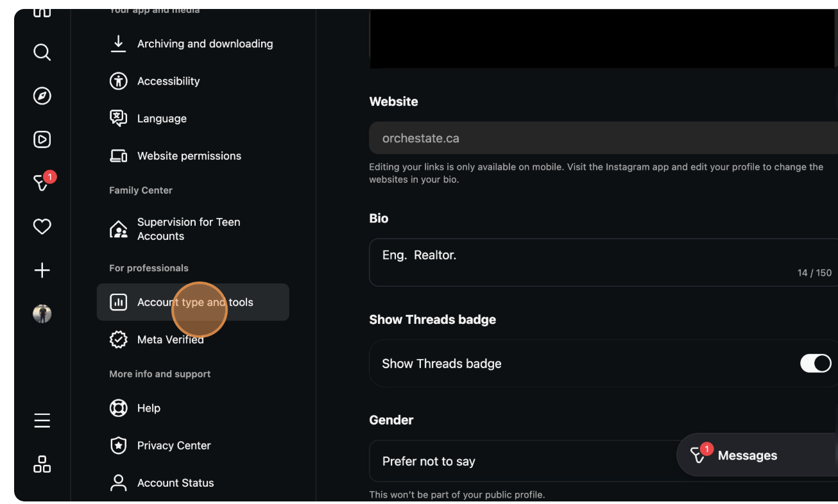Open the Messages panel at bottom right
Image resolution: width=838 pixels, height=504 pixels.
[x=751, y=455]
